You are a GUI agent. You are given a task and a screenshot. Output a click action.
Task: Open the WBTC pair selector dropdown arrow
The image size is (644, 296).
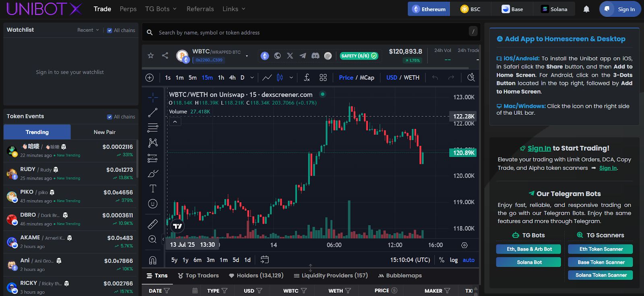pos(247,56)
